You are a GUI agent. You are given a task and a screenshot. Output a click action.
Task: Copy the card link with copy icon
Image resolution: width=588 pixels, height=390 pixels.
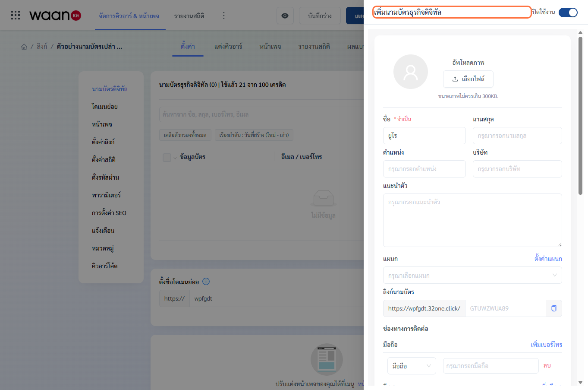click(554, 308)
